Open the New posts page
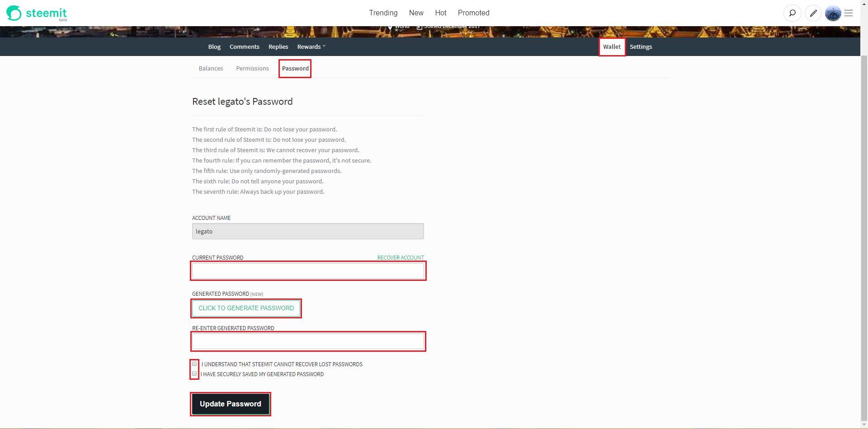The image size is (868, 429). click(x=416, y=13)
